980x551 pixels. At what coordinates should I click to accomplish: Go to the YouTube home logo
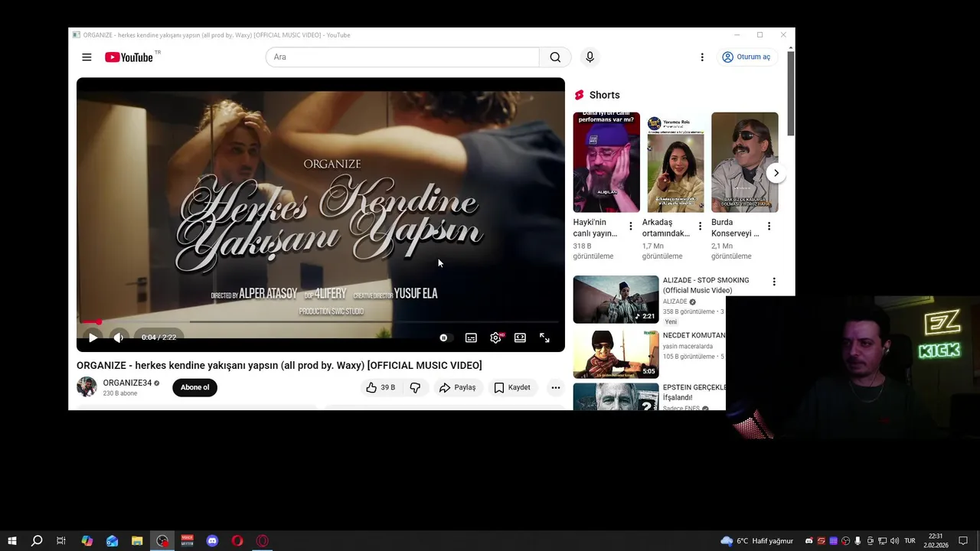click(129, 57)
